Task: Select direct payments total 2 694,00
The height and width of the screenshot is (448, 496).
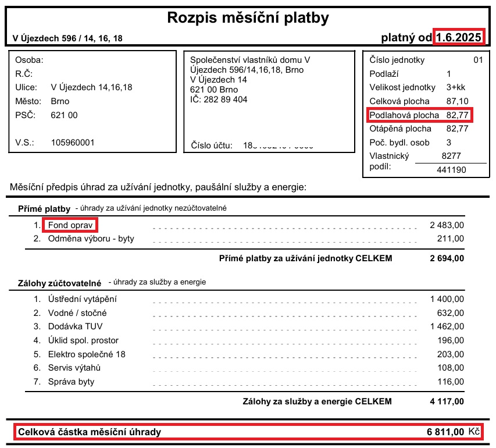Action: click(x=447, y=258)
